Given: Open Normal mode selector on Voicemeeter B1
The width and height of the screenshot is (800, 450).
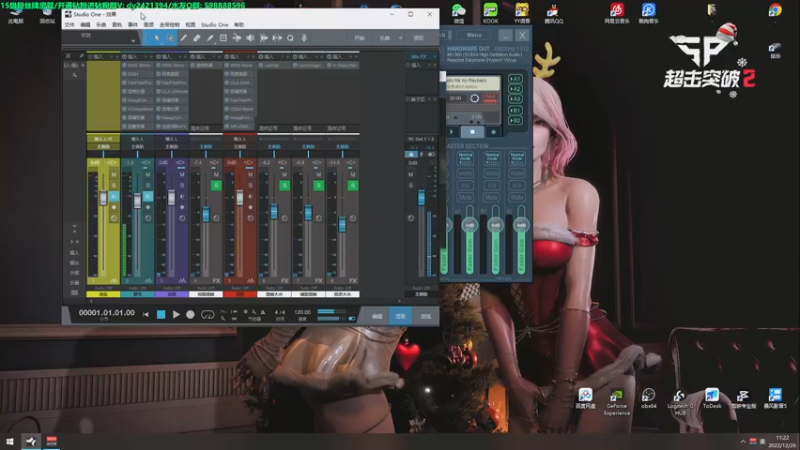Looking at the screenshot, I should [491, 158].
